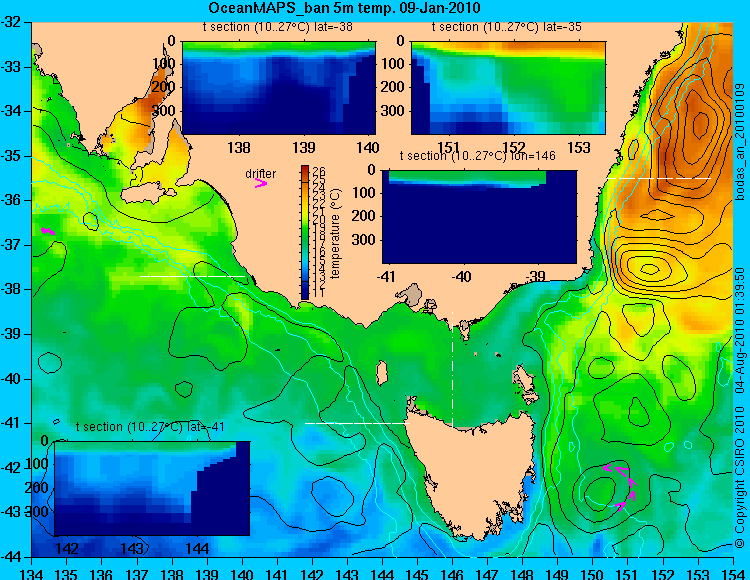Click the vertical dash-dot section line at longitude 146

click(452, 369)
